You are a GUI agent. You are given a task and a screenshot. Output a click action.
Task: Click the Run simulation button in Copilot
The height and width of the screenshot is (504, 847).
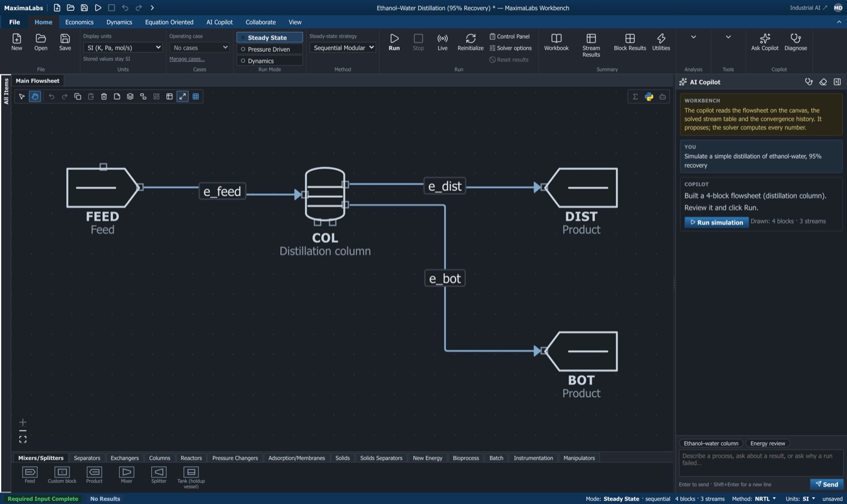pyautogui.click(x=716, y=222)
